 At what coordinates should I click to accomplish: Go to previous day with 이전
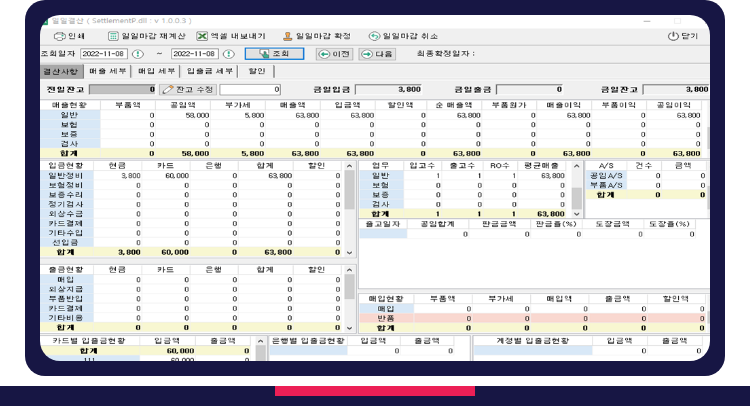pos(336,54)
